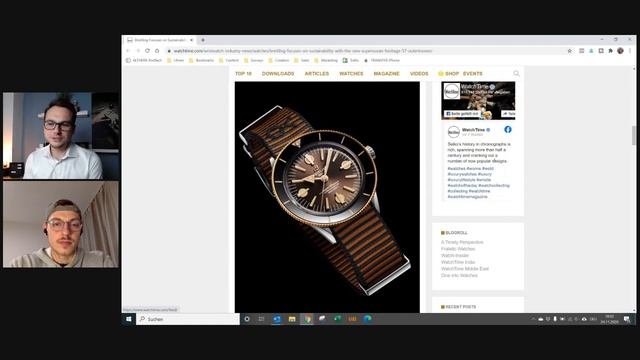Open the TOP 10 menu item
This screenshot has width=640, height=360.
point(243,73)
